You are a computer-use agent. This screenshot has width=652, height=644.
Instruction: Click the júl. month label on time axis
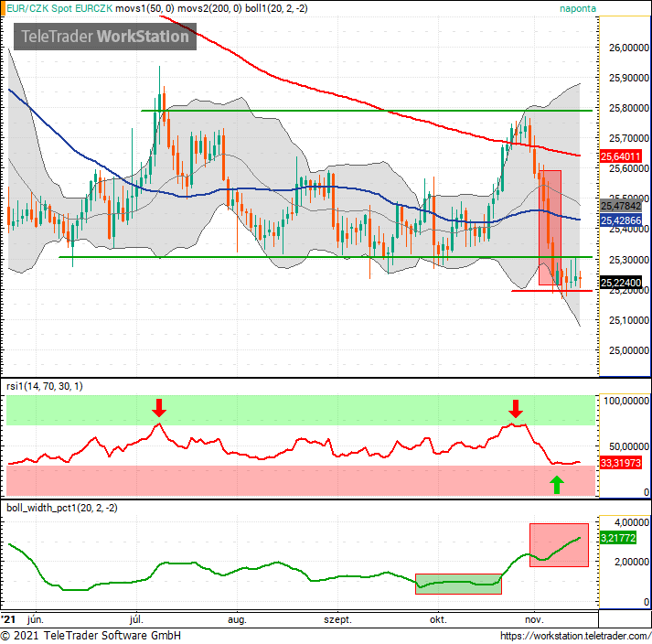pos(136,619)
